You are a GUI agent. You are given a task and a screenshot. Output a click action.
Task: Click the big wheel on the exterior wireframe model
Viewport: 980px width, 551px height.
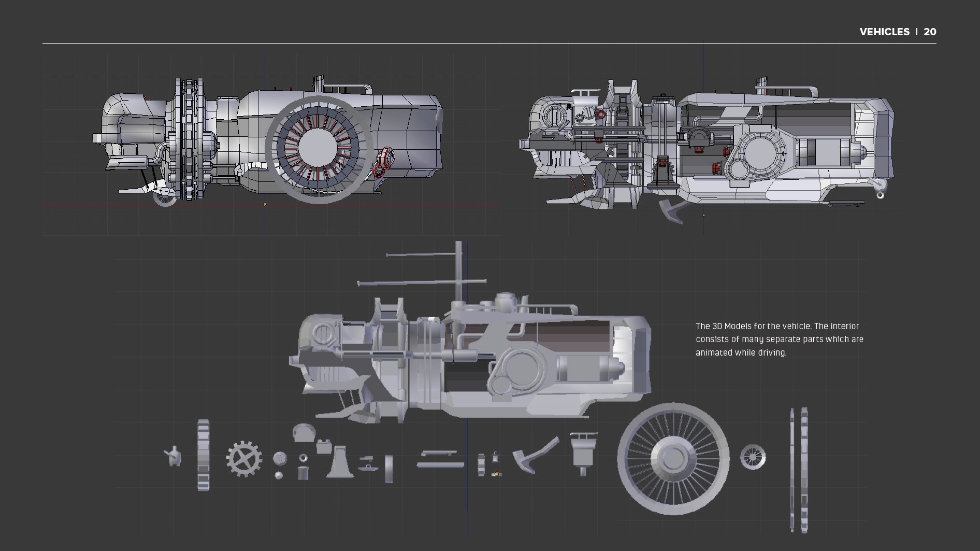point(319,149)
